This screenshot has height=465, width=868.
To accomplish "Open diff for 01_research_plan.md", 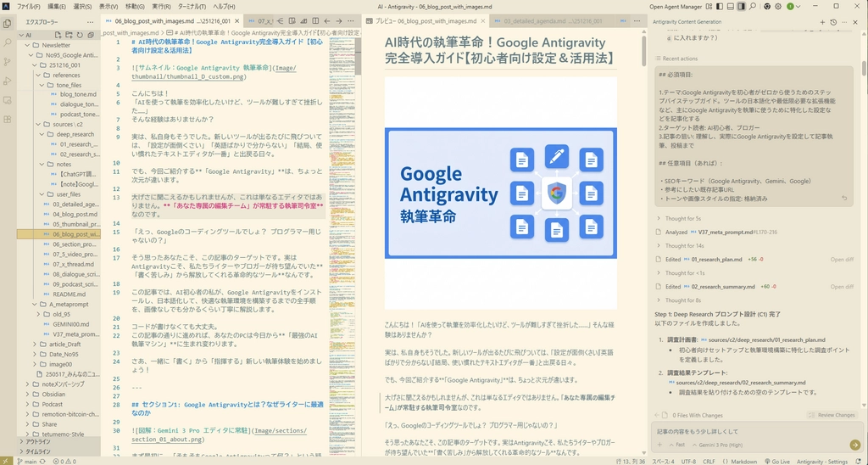I will (x=842, y=260).
